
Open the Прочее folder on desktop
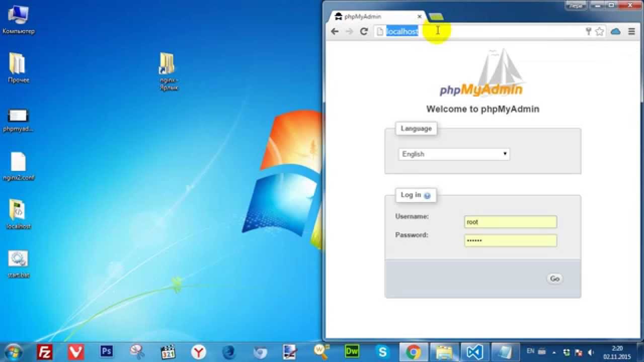(x=18, y=67)
